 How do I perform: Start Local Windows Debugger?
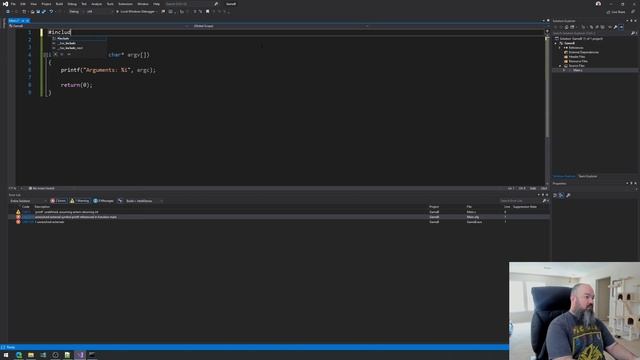pyautogui.click(x=137, y=11)
